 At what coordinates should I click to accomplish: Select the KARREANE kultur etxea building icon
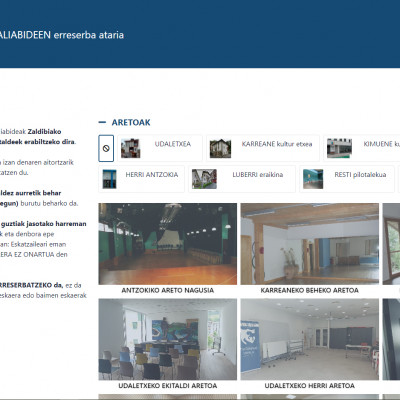tap(220, 148)
